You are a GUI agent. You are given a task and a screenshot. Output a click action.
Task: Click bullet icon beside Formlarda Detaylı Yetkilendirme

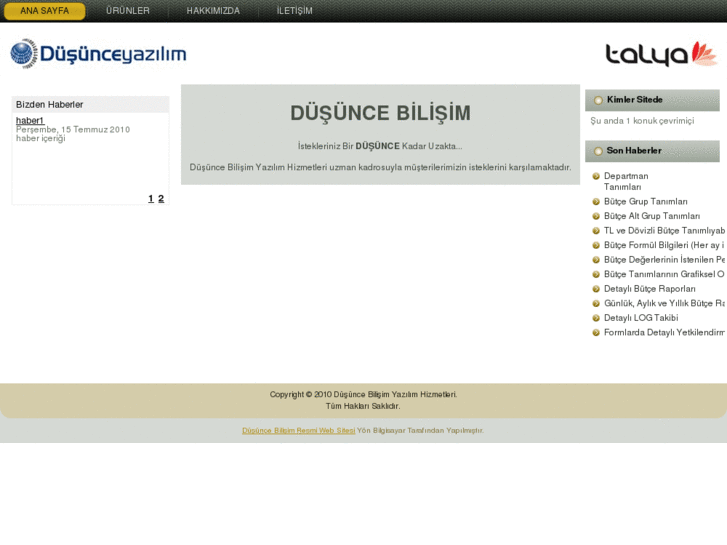[596, 333]
